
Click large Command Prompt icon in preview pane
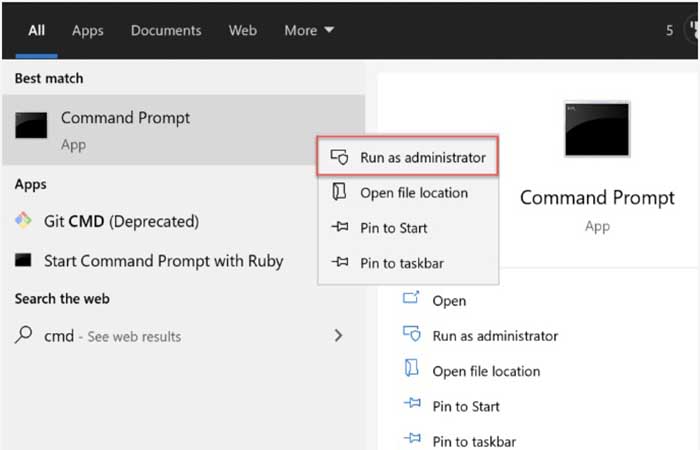(x=597, y=129)
